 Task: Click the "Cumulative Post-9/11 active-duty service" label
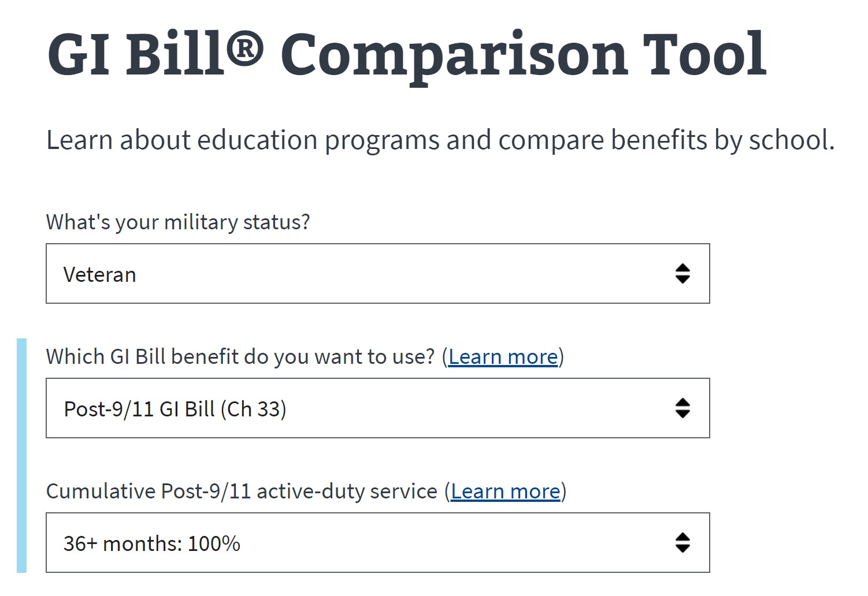click(x=242, y=491)
